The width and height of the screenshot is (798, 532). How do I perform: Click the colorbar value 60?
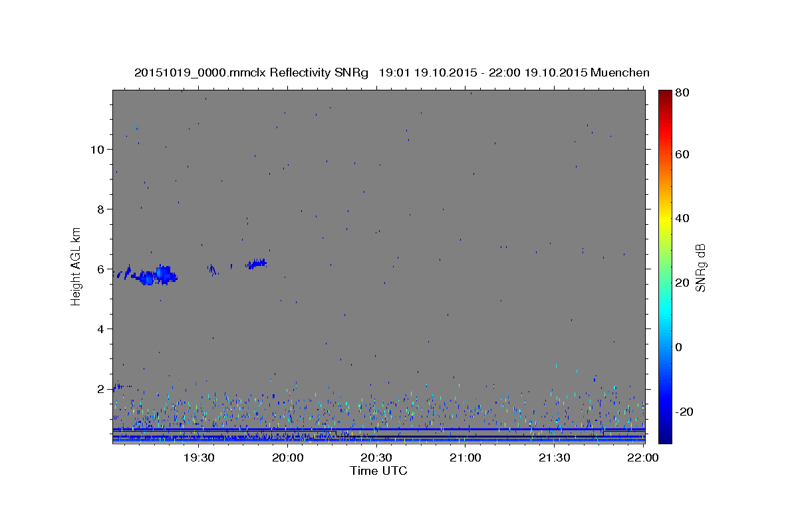(x=682, y=154)
